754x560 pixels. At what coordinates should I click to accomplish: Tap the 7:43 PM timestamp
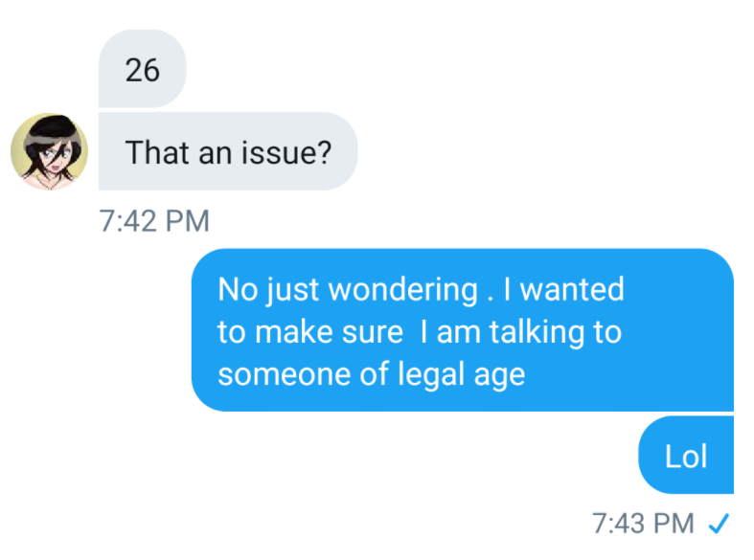[x=644, y=523]
